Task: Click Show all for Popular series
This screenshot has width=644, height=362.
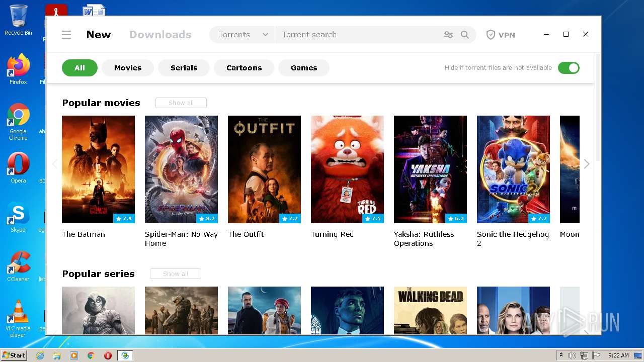Action: click(176, 274)
